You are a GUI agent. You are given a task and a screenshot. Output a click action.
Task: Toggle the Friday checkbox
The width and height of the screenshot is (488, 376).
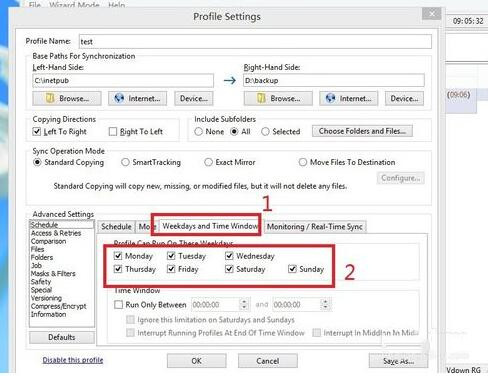pos(171,269)
